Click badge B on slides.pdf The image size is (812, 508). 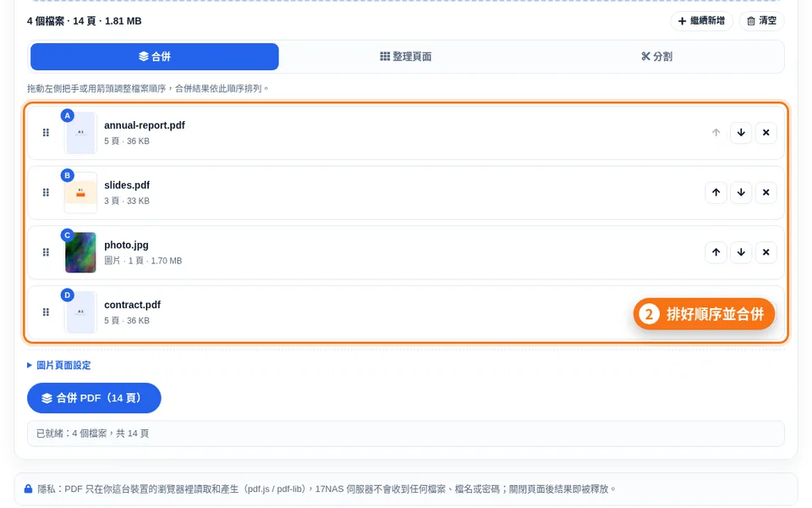tap(68, 175)
